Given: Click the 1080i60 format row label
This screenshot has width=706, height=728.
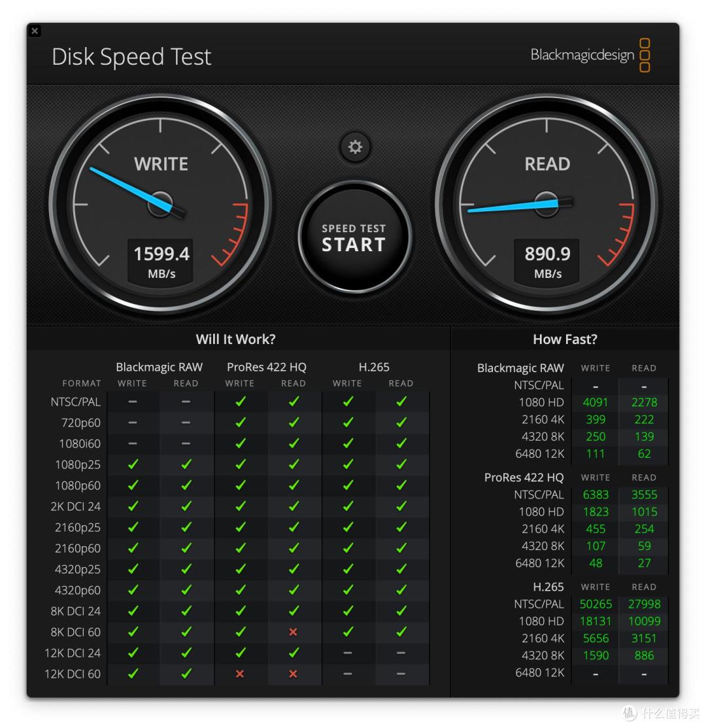Looking at the screenshot, I should coord(80,444).
